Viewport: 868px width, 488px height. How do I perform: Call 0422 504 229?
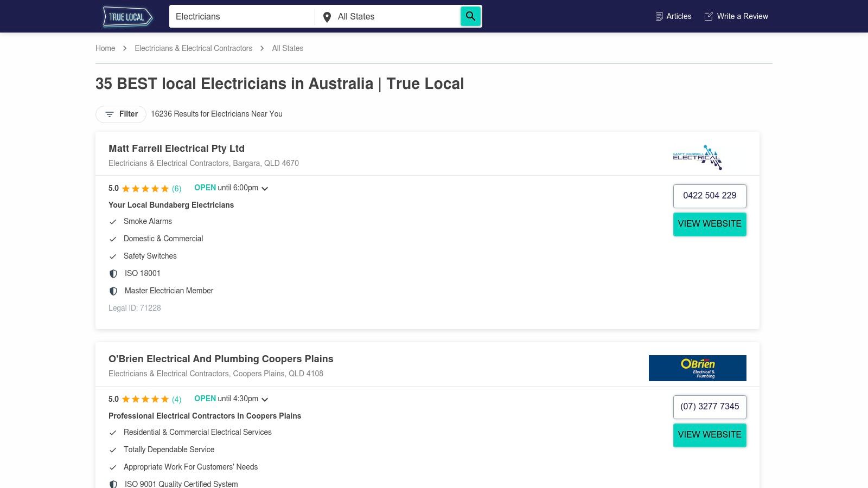pos(710,196)
